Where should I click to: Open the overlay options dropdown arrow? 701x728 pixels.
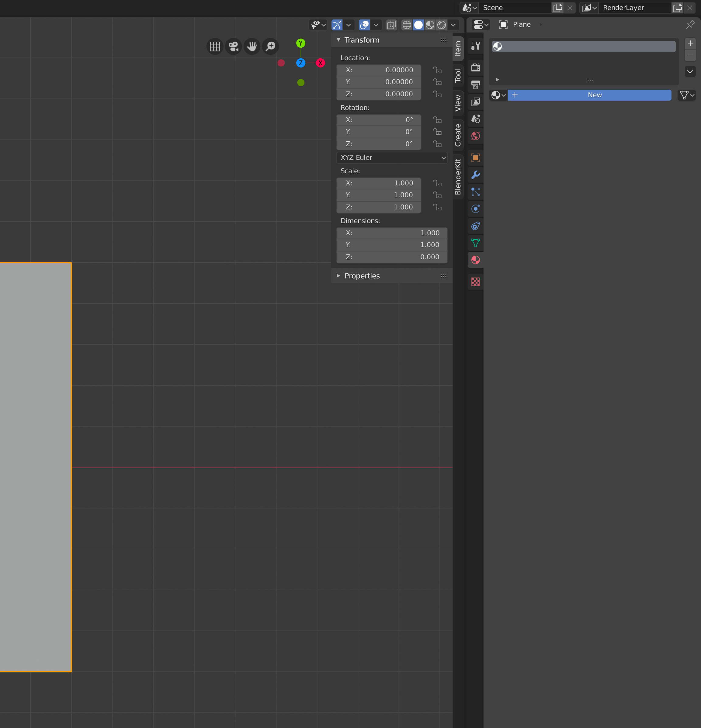coord(376,25)
